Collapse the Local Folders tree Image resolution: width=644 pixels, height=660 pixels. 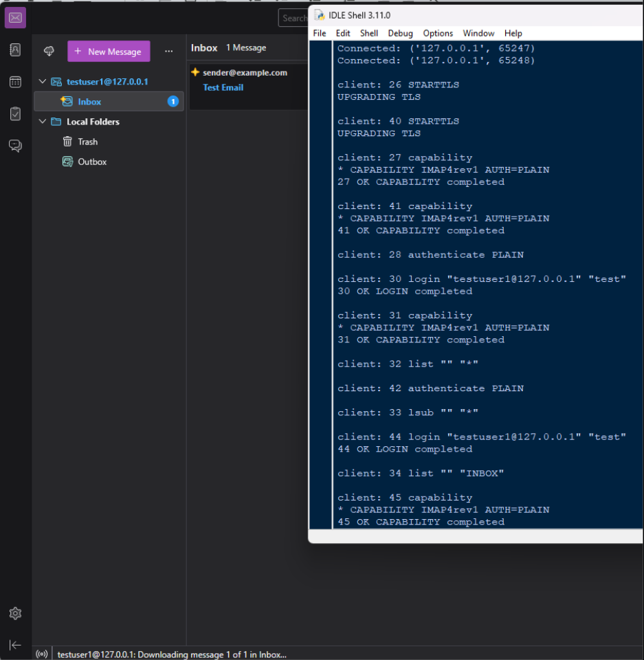43,121
